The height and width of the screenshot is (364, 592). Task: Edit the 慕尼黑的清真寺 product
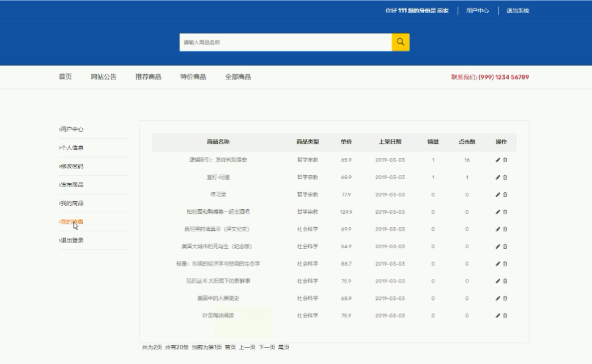pos(498,229)
